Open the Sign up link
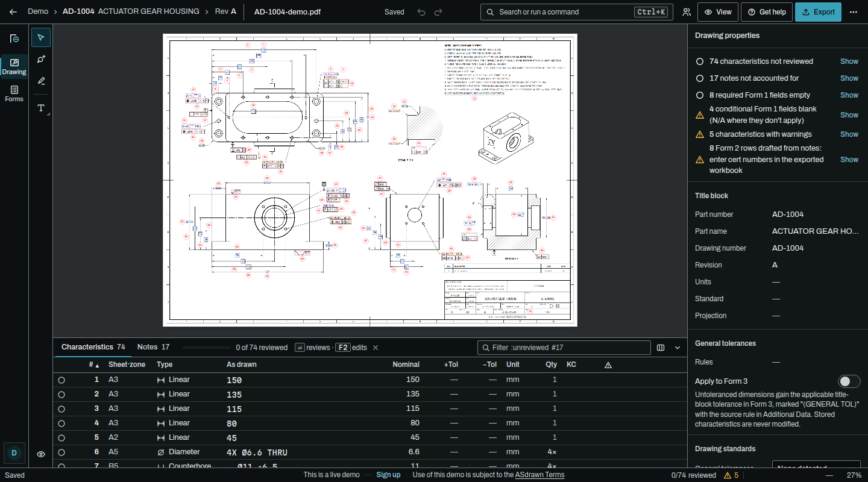Image resolution: width=868 pixels, height=482 pixels. [x=388, y=475]
